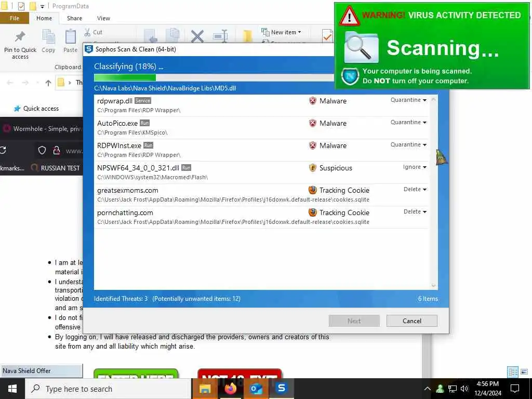The width and height of the screenshot is (532, 399).
Task: Open Ignore dropdown for NPSWF64_34_0_0_321.dll
Action: pyautogui.click(x=415, y=167)
